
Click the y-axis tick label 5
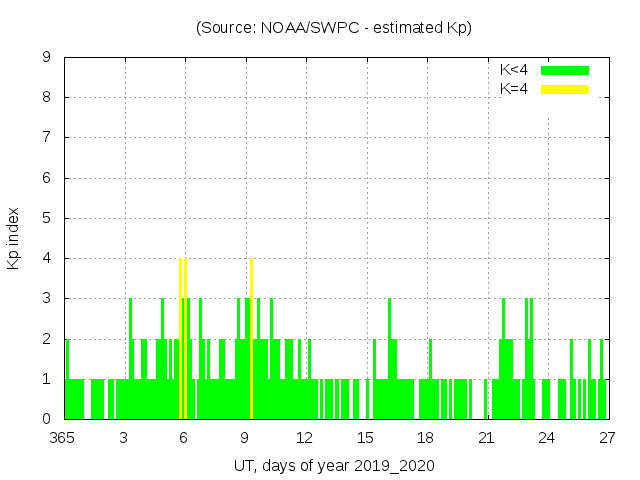[x=46, y=218]
